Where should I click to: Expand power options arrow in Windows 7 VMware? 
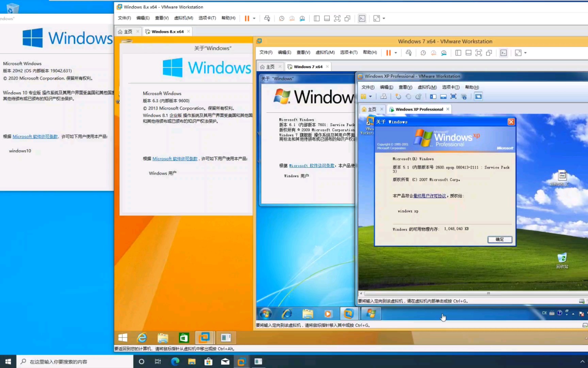click(396, 53)
